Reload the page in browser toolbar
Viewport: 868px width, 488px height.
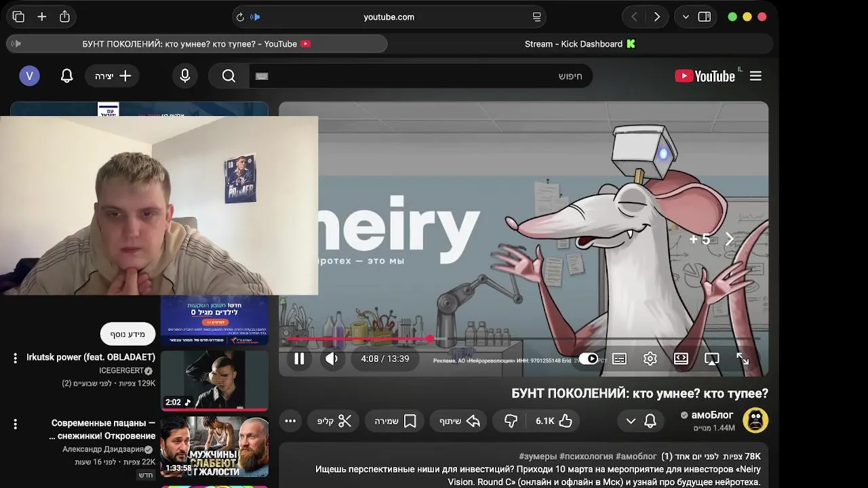click(239, 17)
